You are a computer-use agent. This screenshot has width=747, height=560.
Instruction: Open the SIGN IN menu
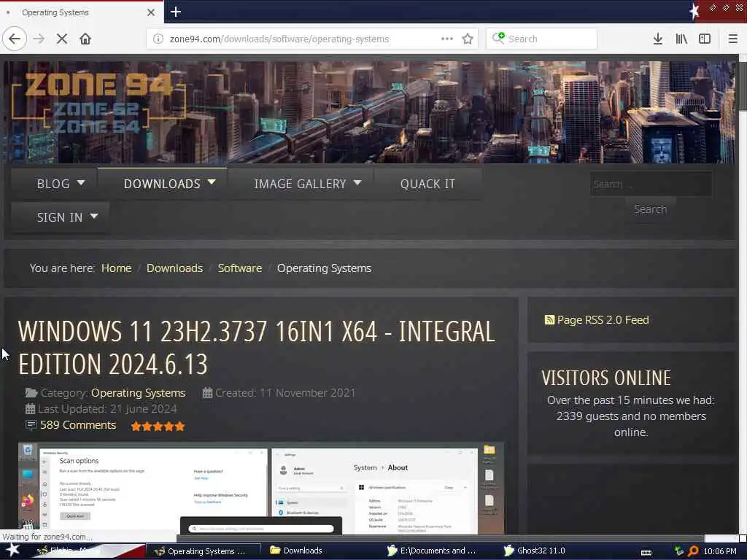click(60, 217)
